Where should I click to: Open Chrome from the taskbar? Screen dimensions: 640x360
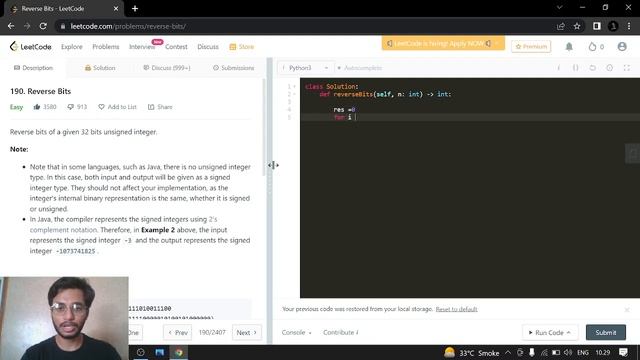pos(179,352)
